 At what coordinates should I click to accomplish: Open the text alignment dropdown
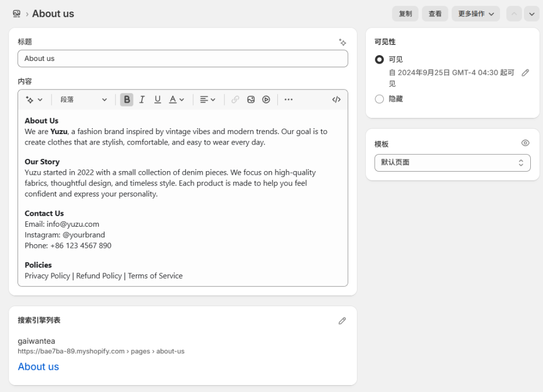[x=207, y=99]
